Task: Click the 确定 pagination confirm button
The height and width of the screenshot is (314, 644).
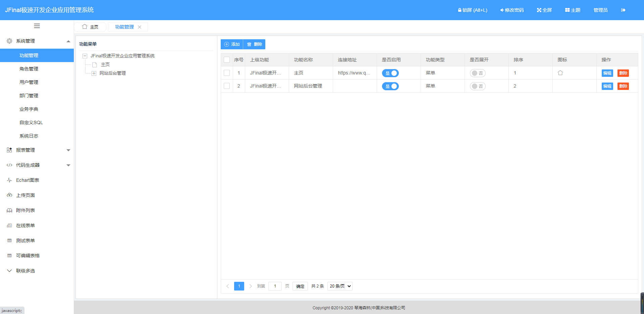Action: tap(300, 286)
